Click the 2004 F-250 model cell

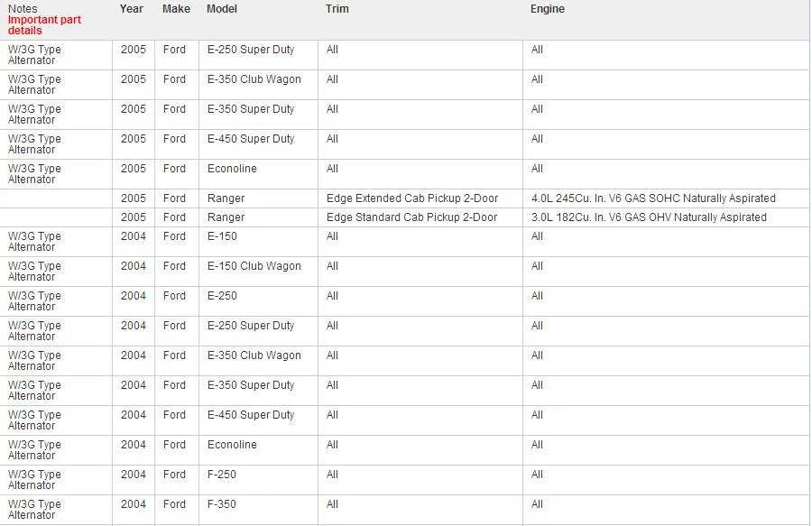tap(222, 475)
